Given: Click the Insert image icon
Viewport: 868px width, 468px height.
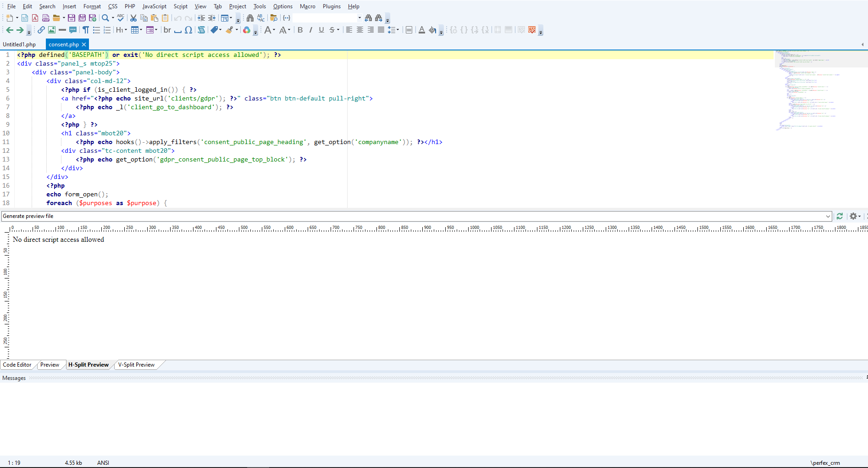Looking at the screenshot, I should [52, 30].
